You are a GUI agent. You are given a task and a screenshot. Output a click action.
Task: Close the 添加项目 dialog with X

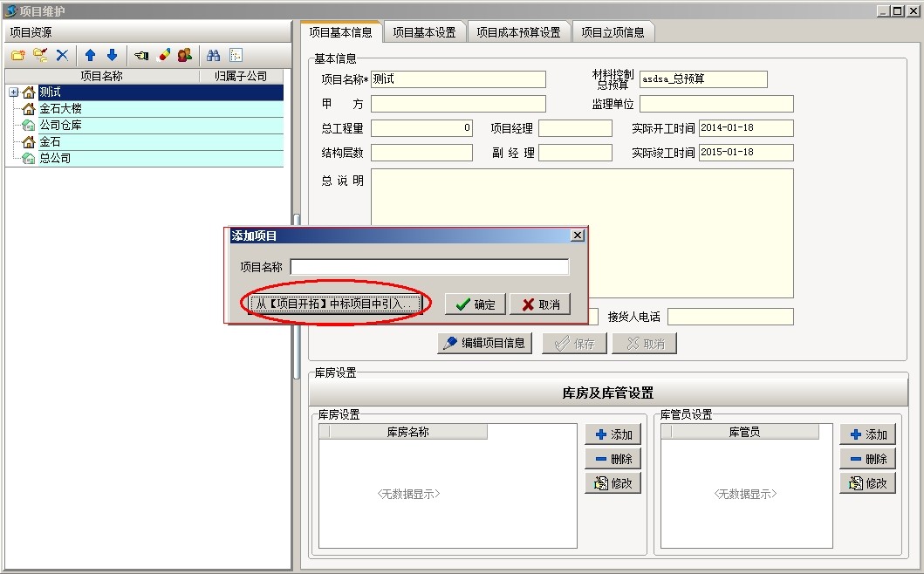(x=577, y=236)
